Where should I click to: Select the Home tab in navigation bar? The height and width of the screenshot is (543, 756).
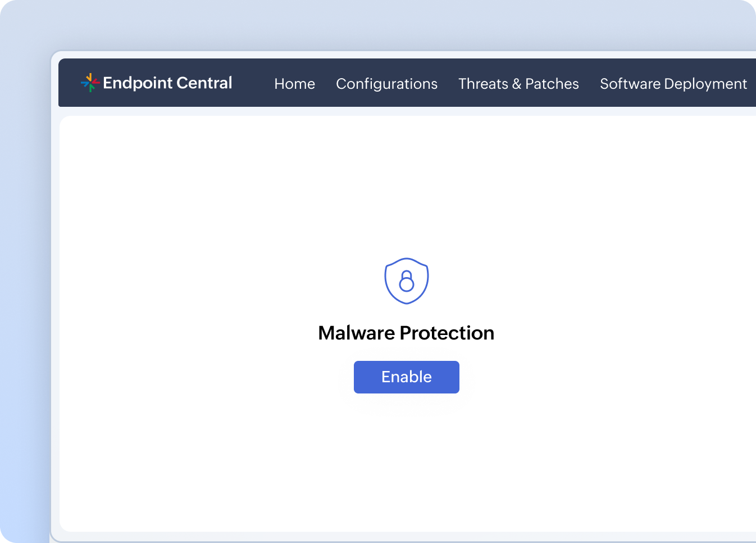coord(294,84)
